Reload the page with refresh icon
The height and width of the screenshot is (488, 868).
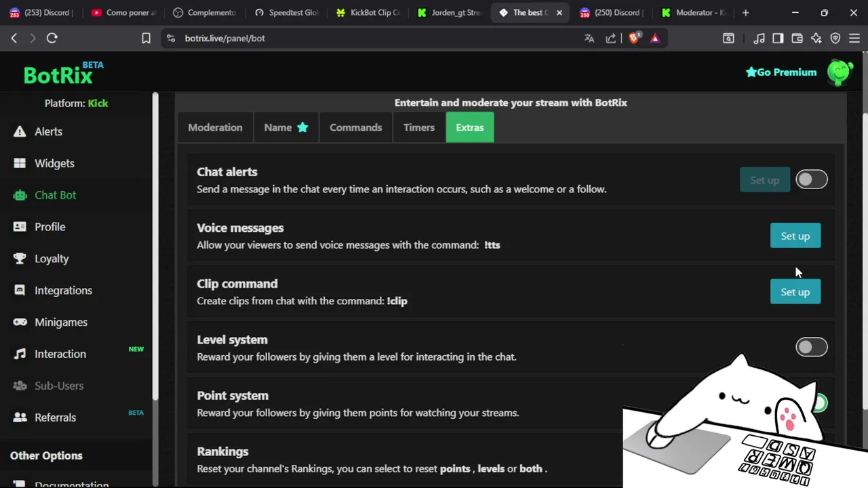coord(52,39)
